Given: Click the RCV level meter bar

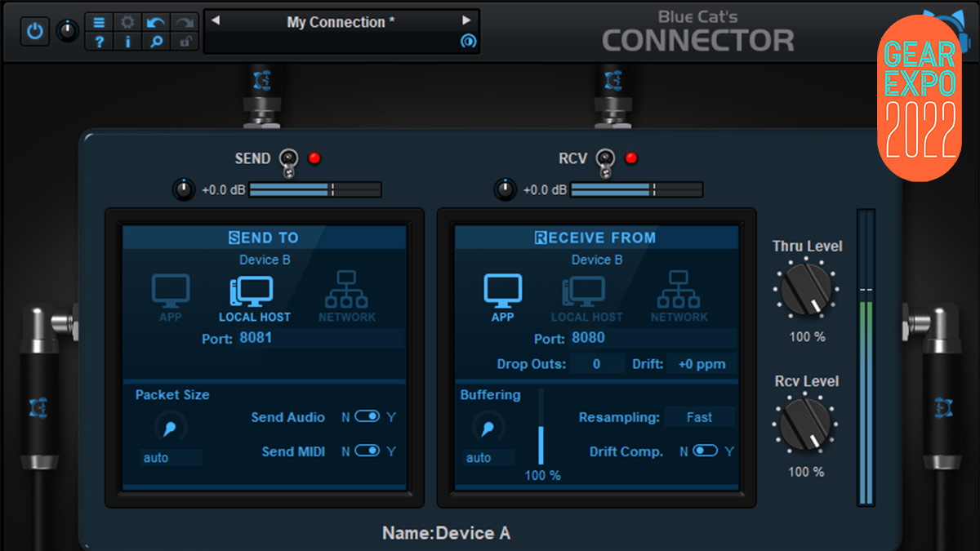Looking at the screenshot, I should click(636, 190).
